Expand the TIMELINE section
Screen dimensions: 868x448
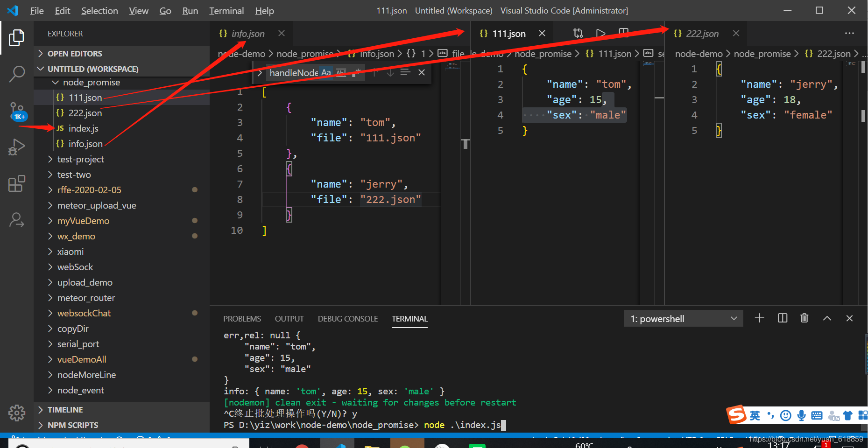122,410
